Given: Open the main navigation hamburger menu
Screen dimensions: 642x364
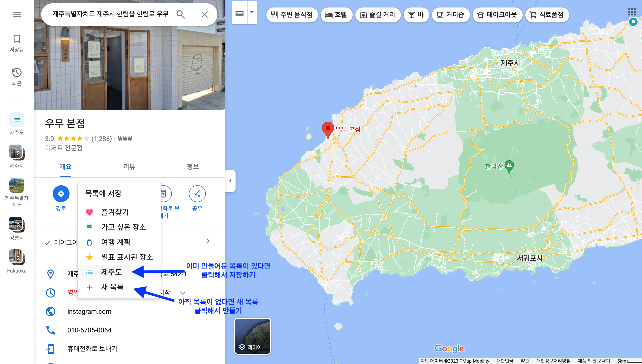Looking at the screenshot, I should pyautogui.click(x=17, y=15).
